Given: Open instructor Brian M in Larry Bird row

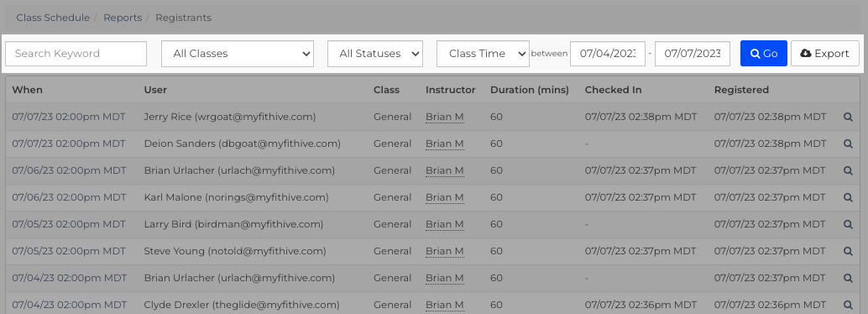Looking at the screenshot, I should tap(445, 224).
